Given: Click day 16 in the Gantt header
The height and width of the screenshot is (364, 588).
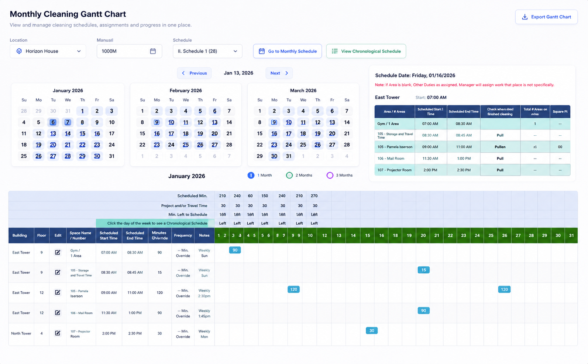Looking at the screenshot, I should coord(381,235).
